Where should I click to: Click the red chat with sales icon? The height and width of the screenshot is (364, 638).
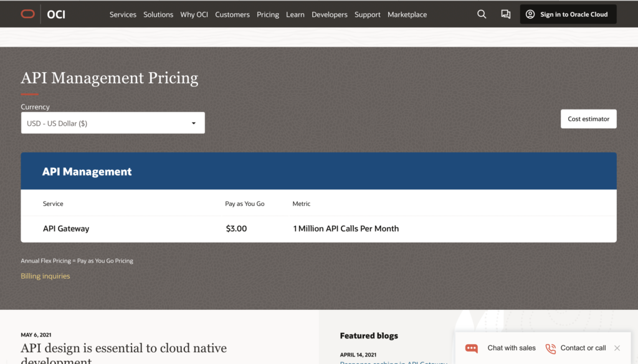point(472,348)
